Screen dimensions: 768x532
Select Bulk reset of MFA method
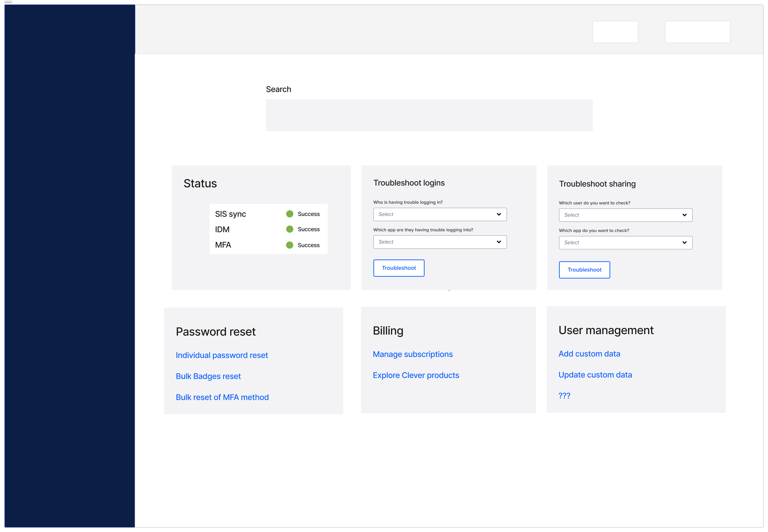pyautogui.click(x=222, y=397)
